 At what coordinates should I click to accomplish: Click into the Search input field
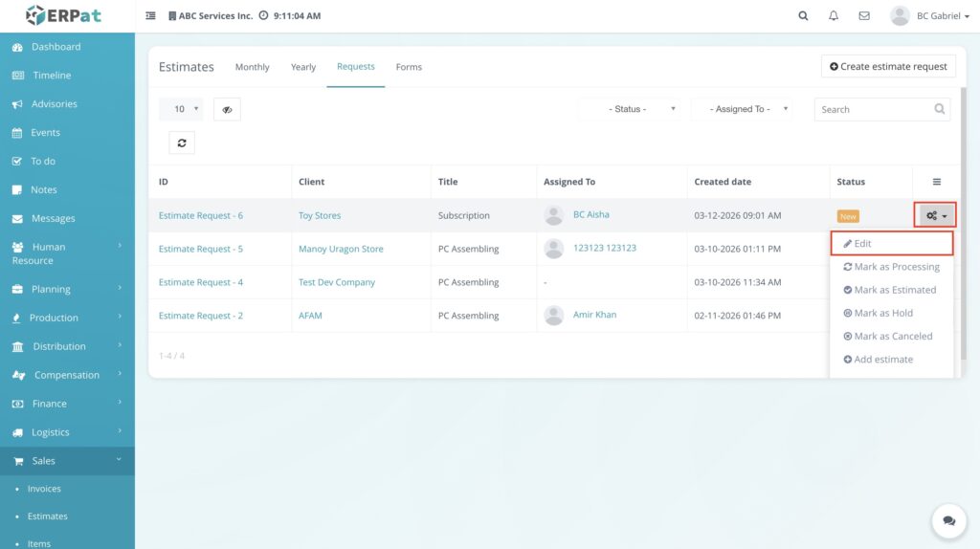pos(873,109)
